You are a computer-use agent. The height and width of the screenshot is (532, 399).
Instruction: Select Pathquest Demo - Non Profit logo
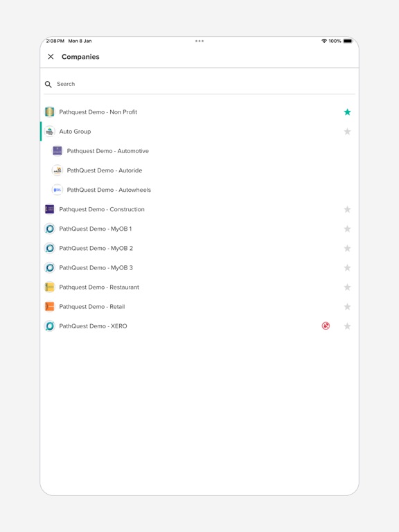50,112
